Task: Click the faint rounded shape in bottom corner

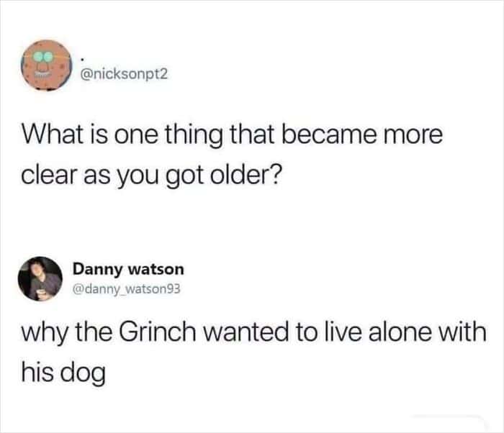Action: coord(449,424)
